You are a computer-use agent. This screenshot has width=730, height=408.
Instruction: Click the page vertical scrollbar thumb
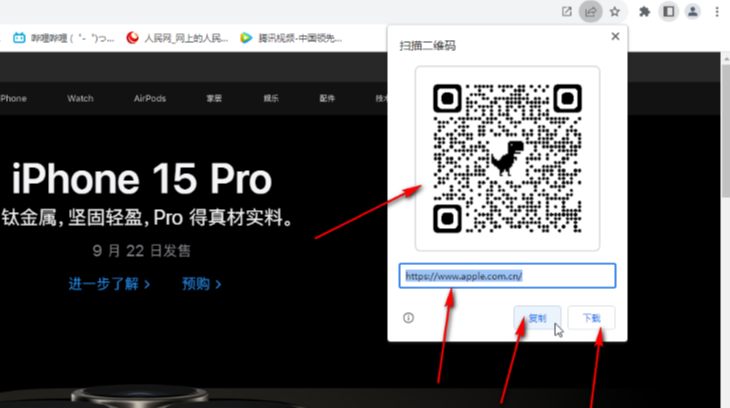coord(725,130)
